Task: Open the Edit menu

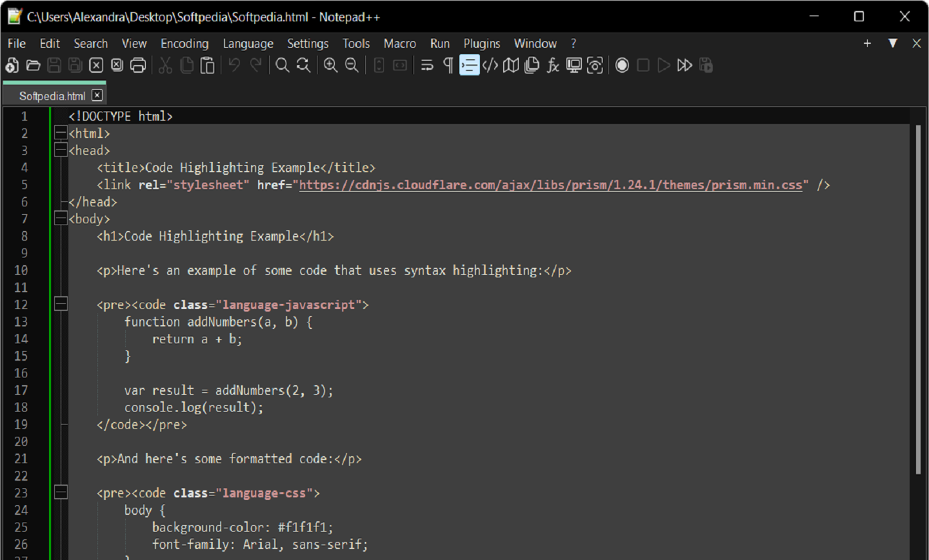Action: tap(50, 43)
